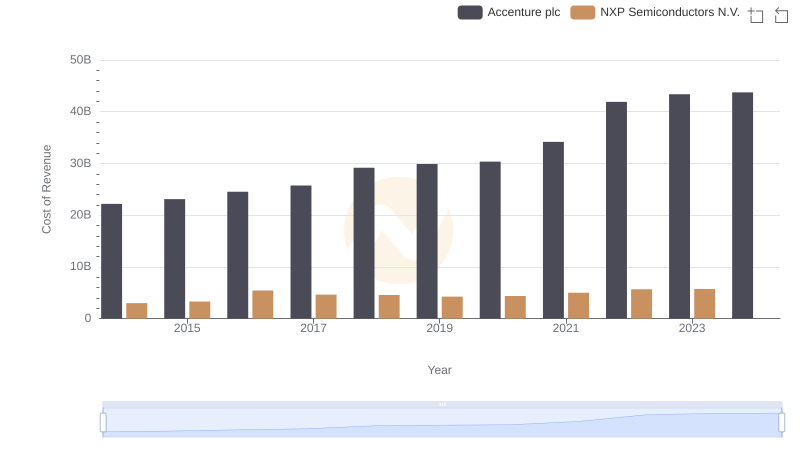Click the 40B y-axis label
This screenshot has height=461, width=800.
point(81,111)
